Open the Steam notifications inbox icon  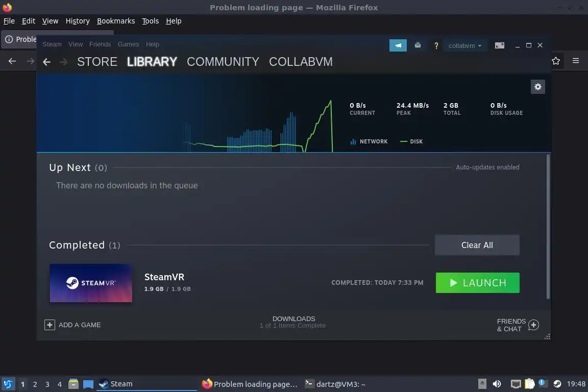tap(418, 45)
